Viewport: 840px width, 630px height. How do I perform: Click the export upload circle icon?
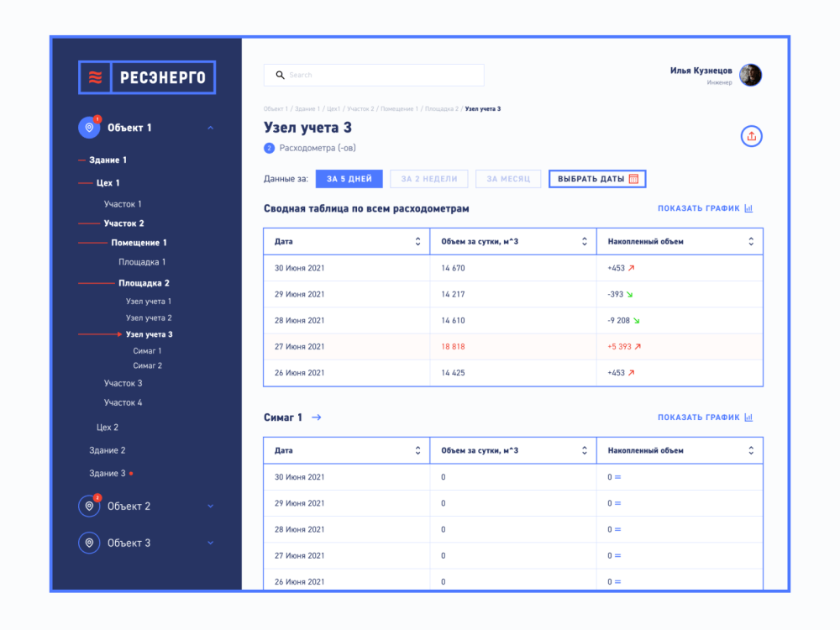[751, 136]
